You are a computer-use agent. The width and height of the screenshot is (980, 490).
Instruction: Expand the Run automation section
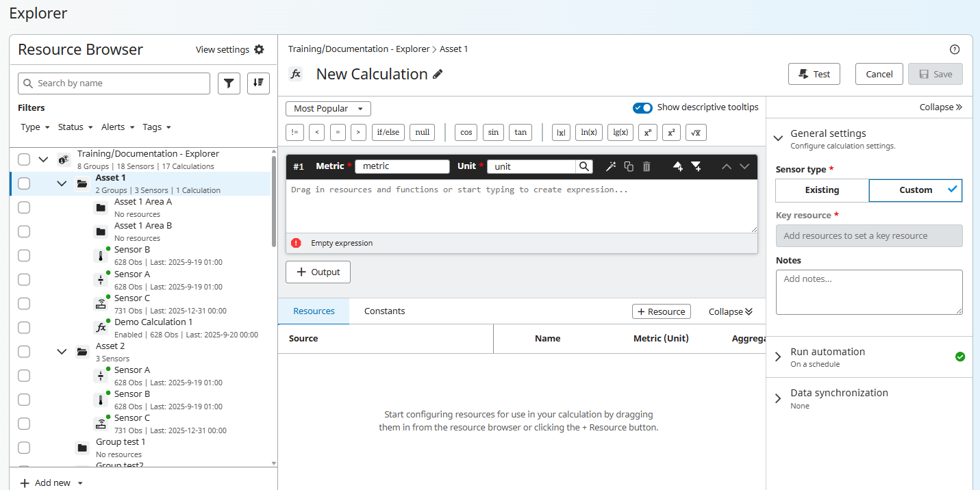click(778, 357)
